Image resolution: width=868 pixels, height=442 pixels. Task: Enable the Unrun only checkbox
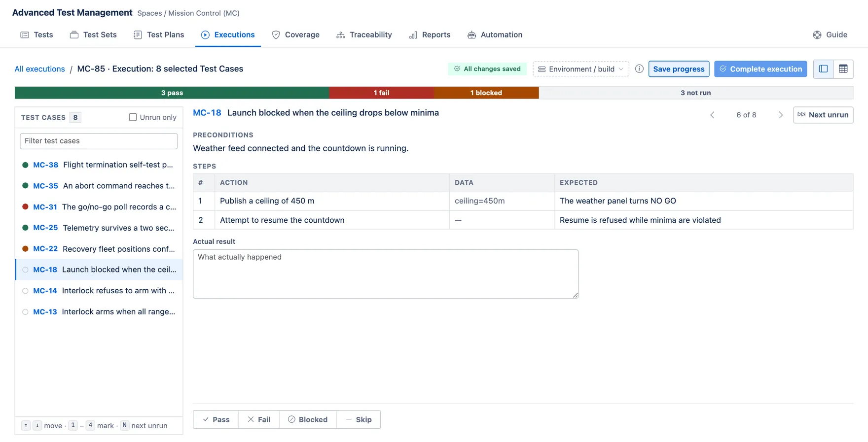[x=133, y=117]
